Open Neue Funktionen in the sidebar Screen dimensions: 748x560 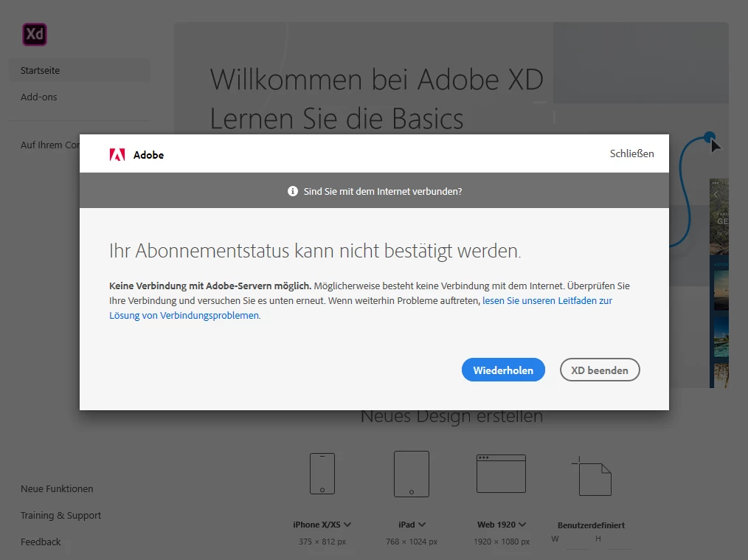point(57,488)
